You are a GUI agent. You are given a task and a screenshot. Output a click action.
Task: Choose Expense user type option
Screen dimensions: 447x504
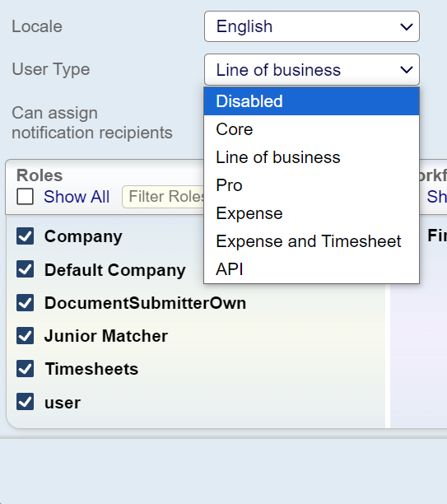311,213
